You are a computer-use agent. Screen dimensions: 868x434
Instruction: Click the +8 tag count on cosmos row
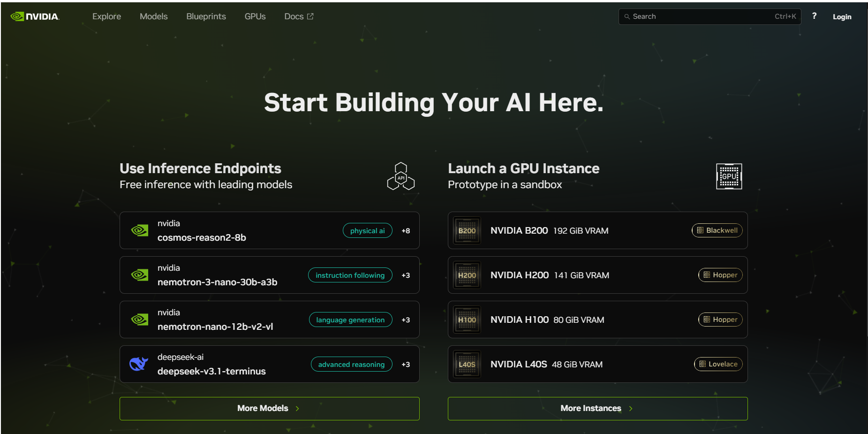coord(406,231)
